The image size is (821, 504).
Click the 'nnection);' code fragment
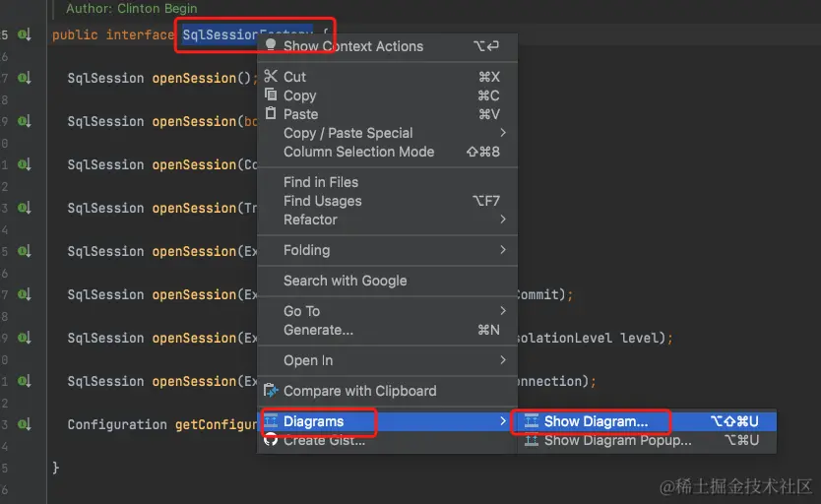point(555,381)
